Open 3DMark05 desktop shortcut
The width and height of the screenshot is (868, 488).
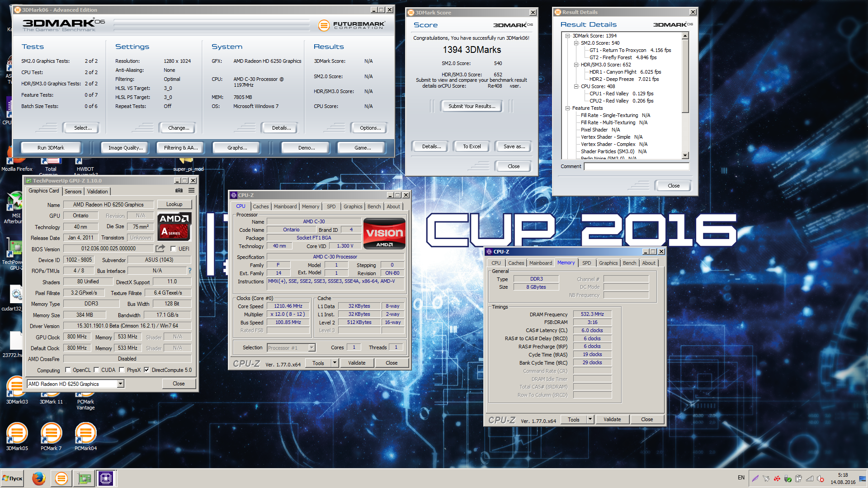coord(17,436)
